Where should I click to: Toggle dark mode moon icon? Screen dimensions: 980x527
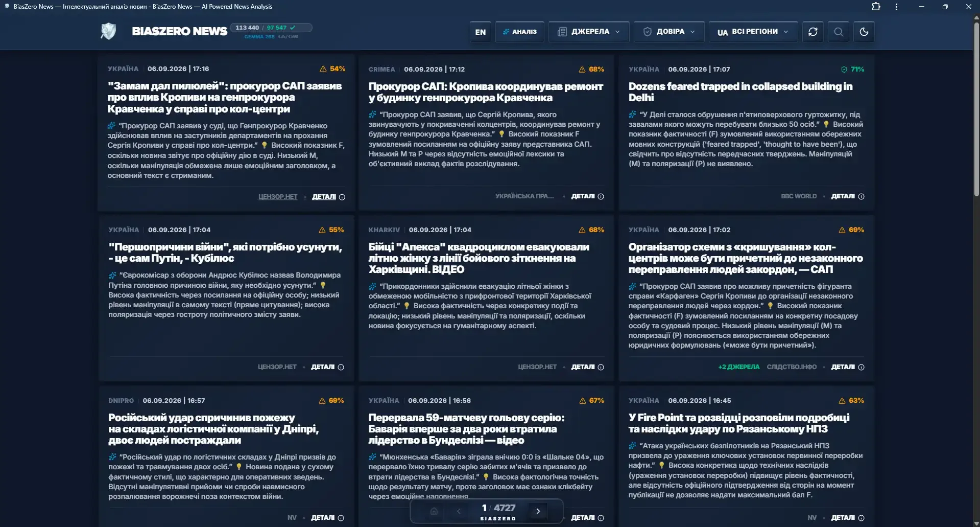864,32
